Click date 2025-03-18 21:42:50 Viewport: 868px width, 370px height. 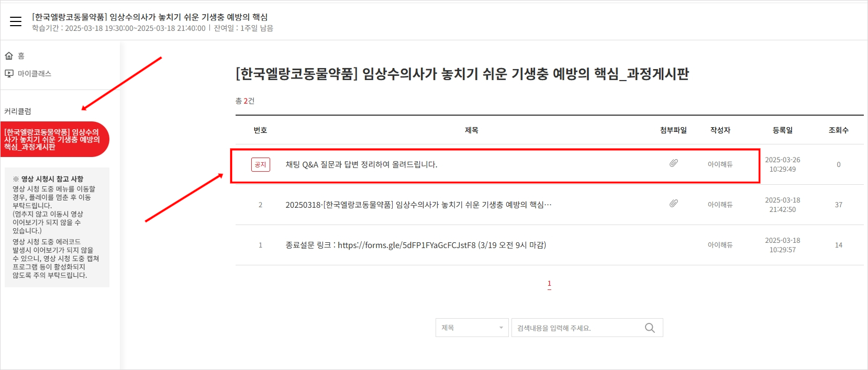783,205
